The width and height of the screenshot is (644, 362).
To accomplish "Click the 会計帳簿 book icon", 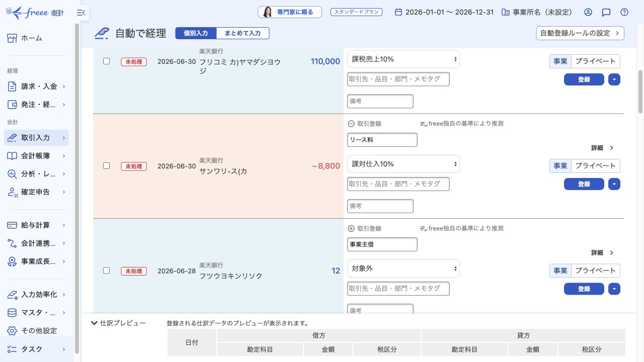I will pyautogui.click(x=13, y=156).
